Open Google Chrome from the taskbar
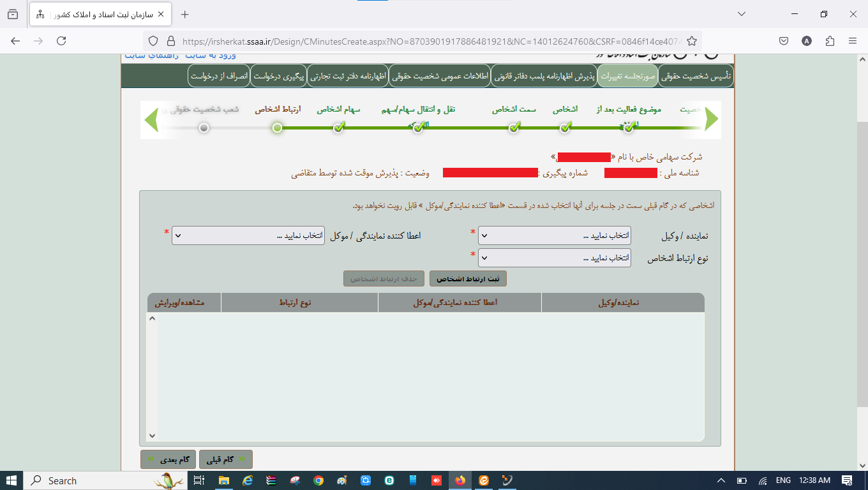 tap(318, 480)
